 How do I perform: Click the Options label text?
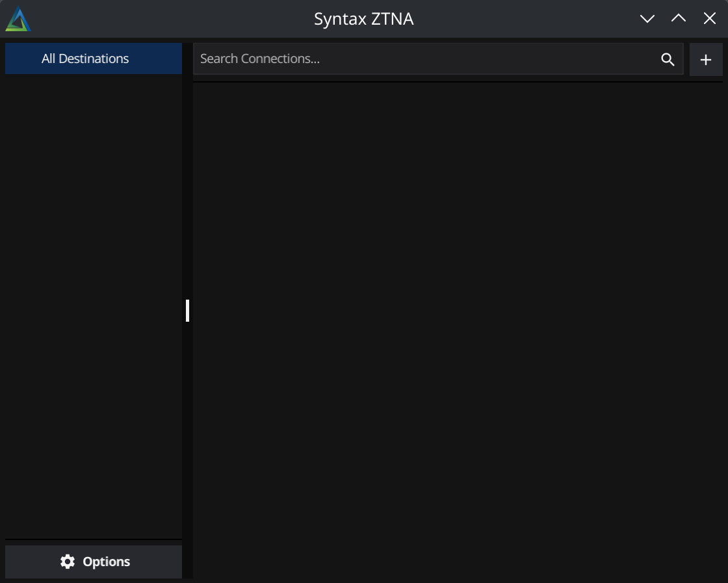coord(107,561)
